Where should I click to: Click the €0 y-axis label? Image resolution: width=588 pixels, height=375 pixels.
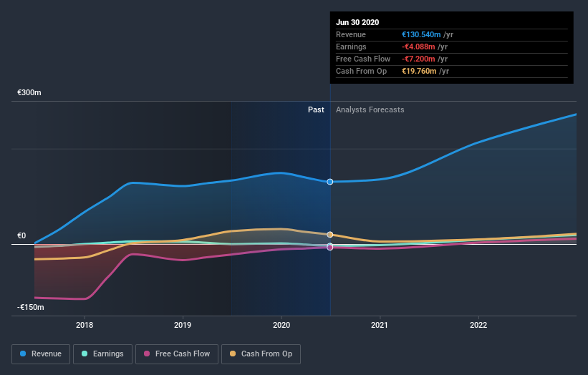coord(21,235)
